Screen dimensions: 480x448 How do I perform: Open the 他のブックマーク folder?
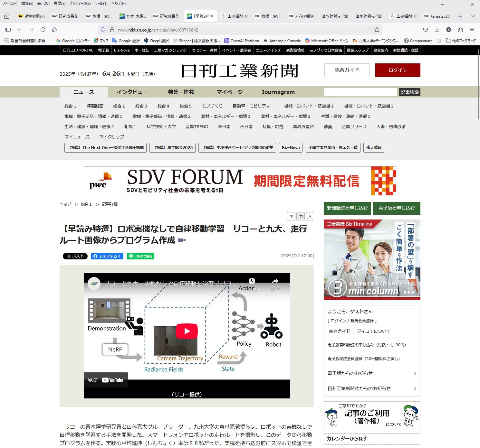point(461,41)
